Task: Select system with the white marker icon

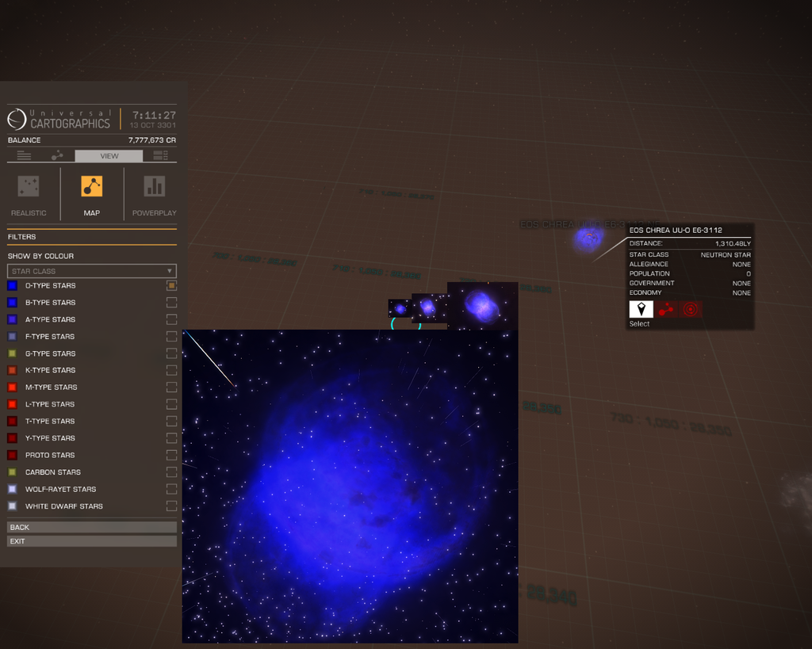Action: point(641,310)
